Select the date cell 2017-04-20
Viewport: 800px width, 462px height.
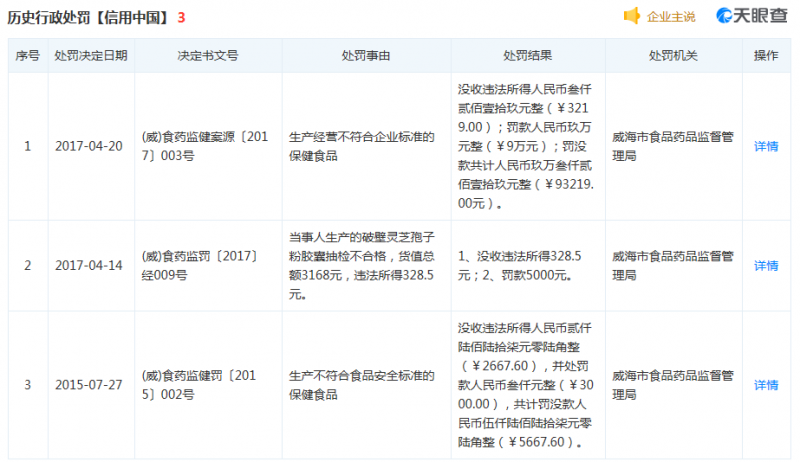[x=91, y=146]
